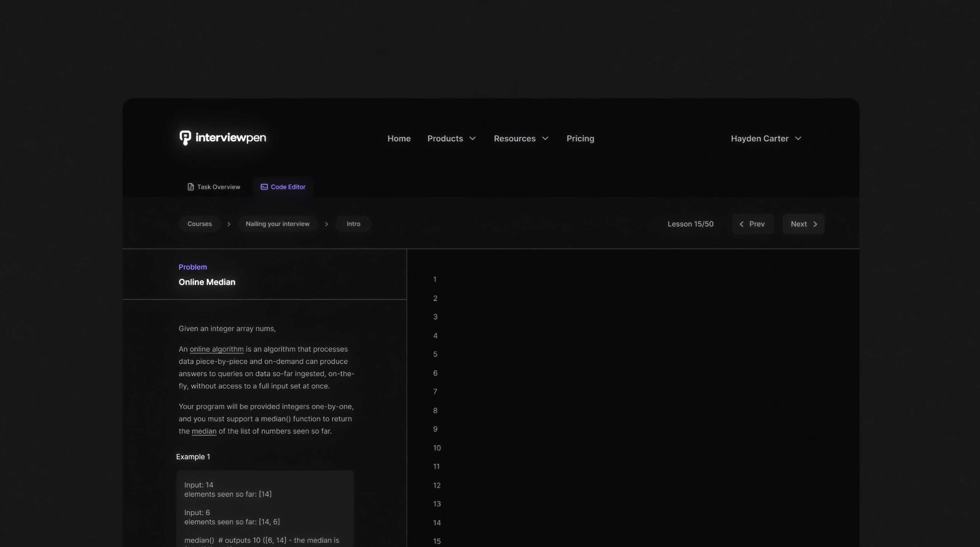Switch to the Code Editor tab
Screen dimensions: 980x547
click(x=283, y=187)
